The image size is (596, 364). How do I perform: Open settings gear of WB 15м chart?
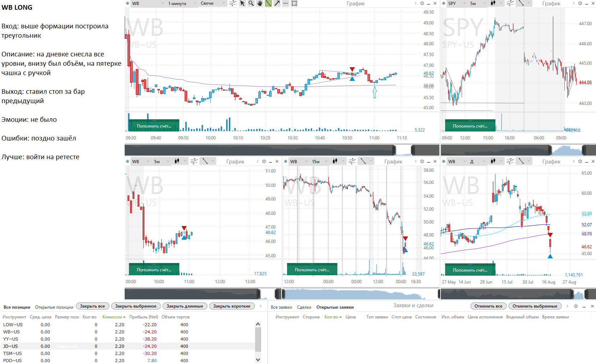[422, 161]
